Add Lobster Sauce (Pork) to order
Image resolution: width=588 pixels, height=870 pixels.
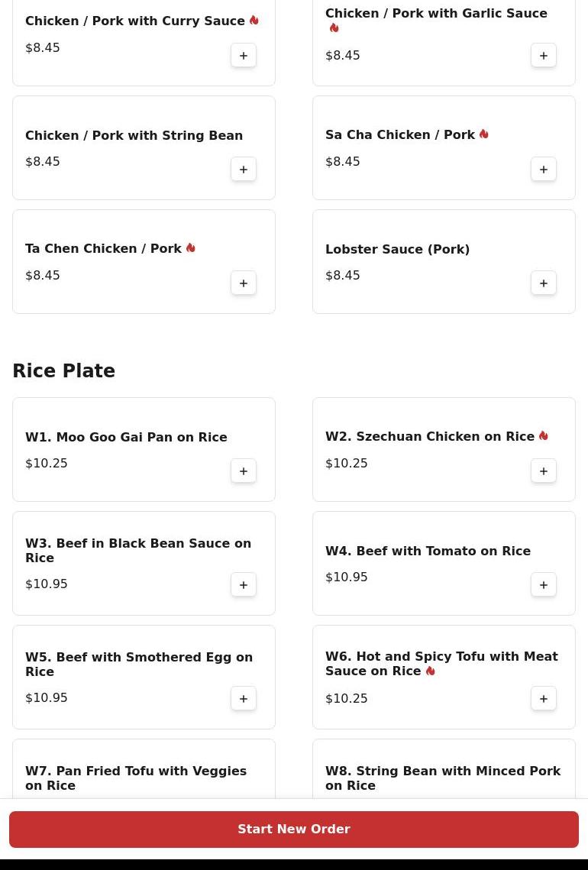click(544, 283)
